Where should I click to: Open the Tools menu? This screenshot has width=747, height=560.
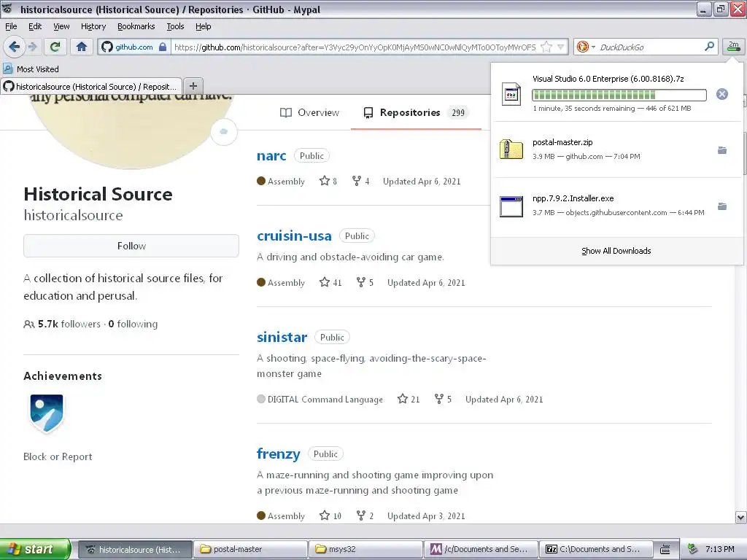point(175,26)
